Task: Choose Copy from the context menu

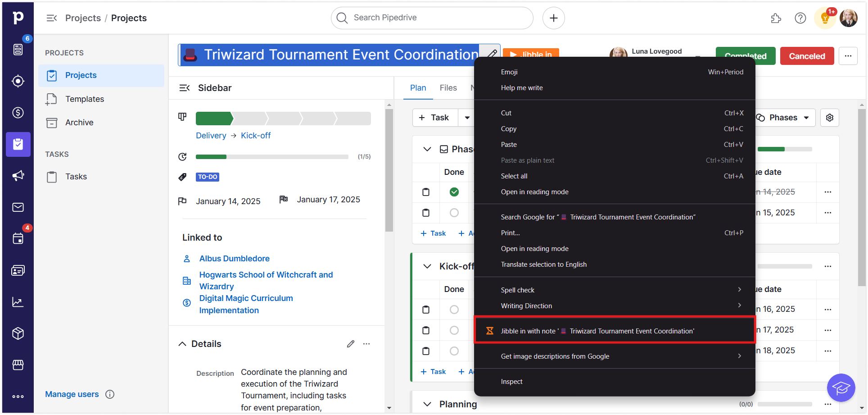Action: (x=615, y=128)
